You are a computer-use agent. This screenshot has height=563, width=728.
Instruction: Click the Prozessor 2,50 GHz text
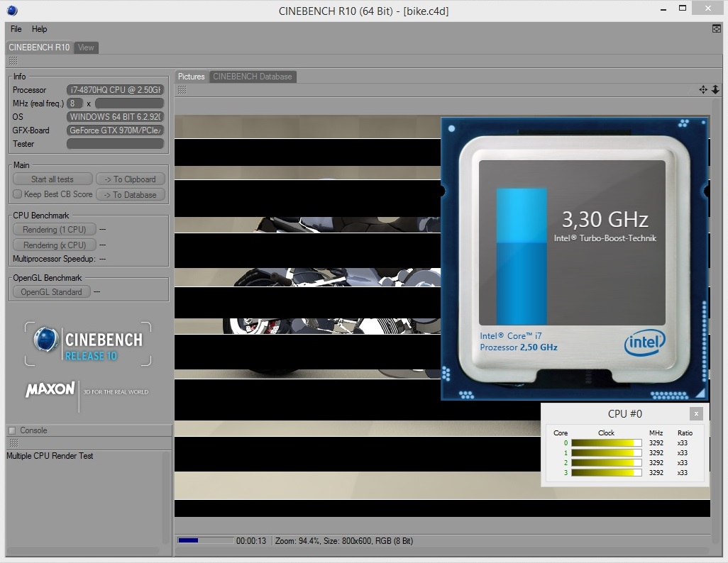tap(519, 347)
